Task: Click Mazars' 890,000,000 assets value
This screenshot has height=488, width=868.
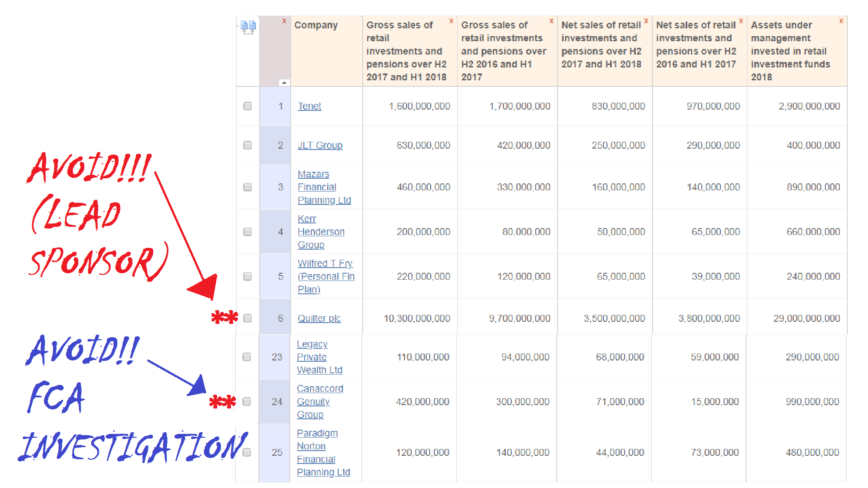Action: coord(813,187)
